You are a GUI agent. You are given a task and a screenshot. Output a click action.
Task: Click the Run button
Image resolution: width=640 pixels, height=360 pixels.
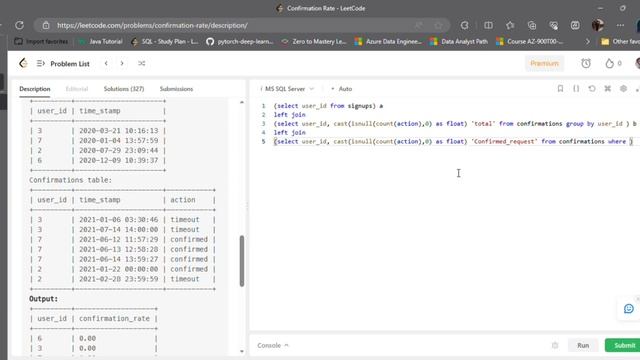[x=583, y=345]
